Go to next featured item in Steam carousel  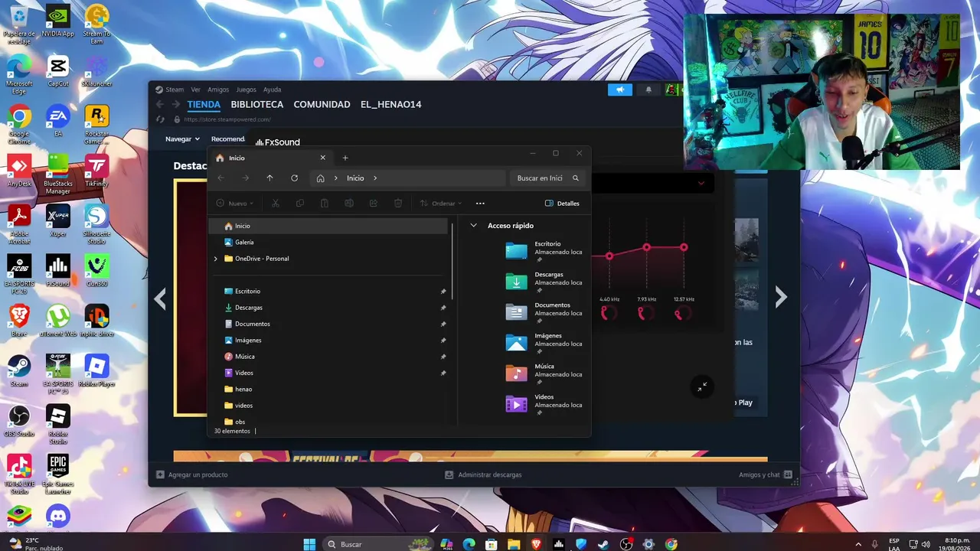click(780, 297)
